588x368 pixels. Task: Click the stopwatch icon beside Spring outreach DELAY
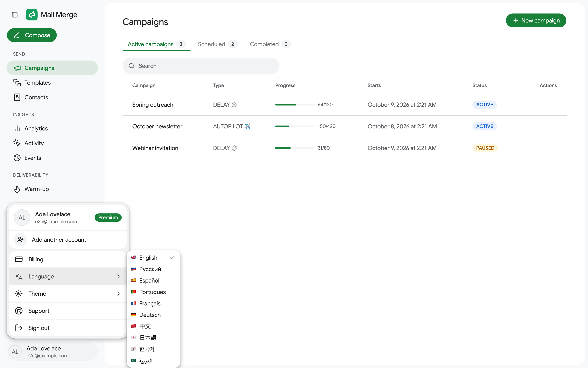click(x=234, y=105)
